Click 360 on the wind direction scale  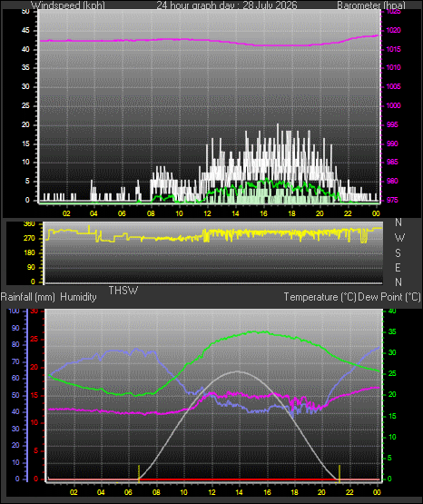tap(29, 224)
